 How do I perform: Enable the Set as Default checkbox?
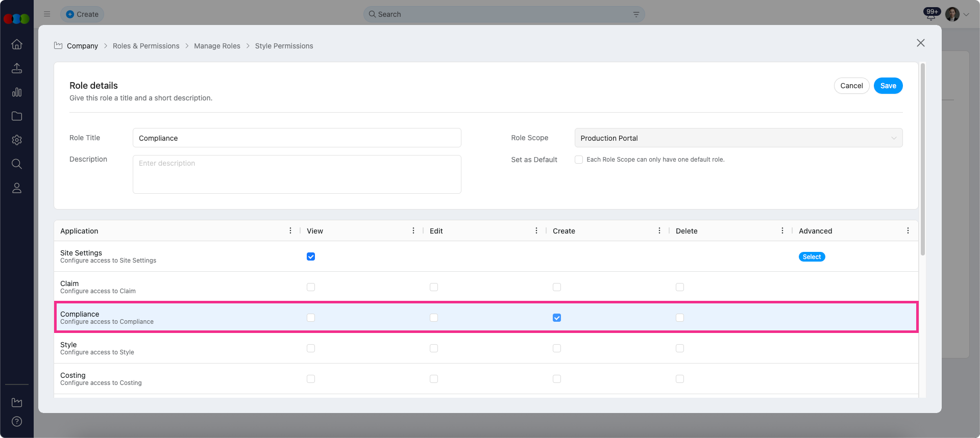coord(579,160)
